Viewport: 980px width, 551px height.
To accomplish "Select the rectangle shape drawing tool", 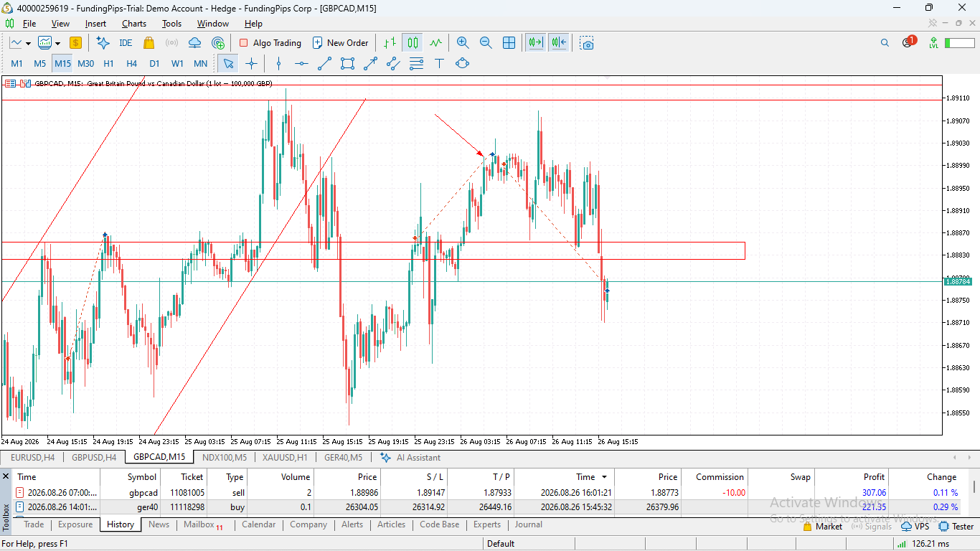I will [x=347, y=63].
